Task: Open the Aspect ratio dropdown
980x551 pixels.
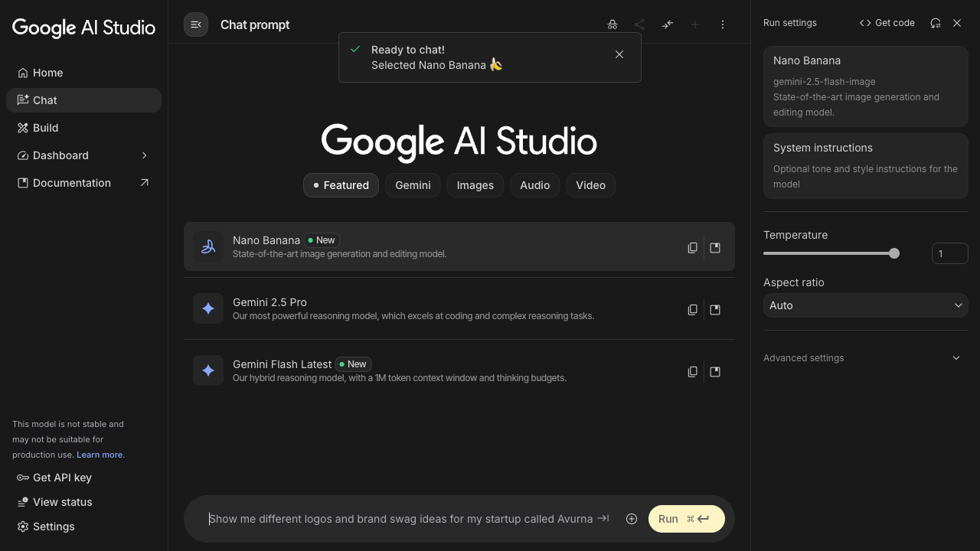Action: coord(865,305)
